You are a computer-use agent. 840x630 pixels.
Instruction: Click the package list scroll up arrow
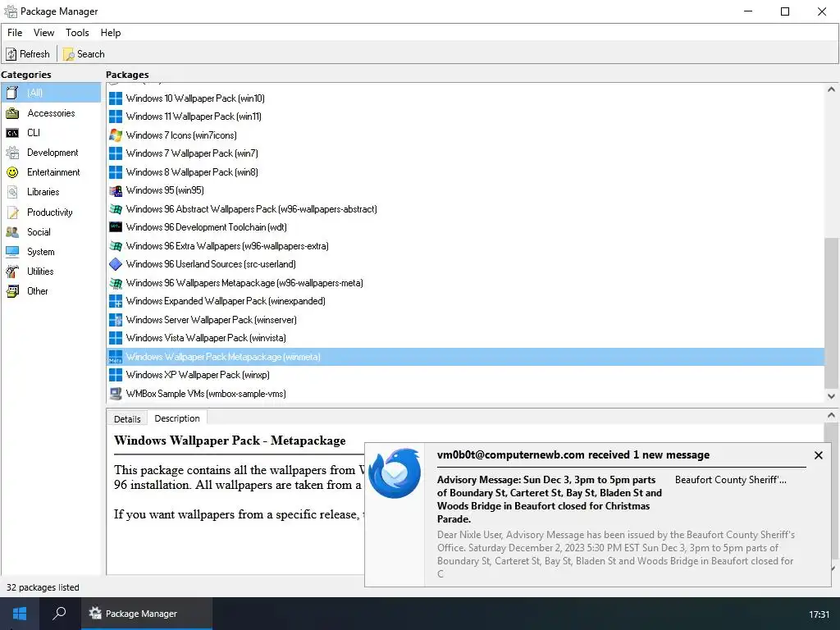coord(831,89)
